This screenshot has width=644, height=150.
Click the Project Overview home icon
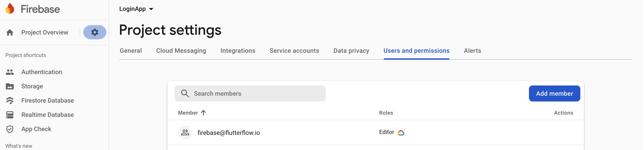point(10,32)
